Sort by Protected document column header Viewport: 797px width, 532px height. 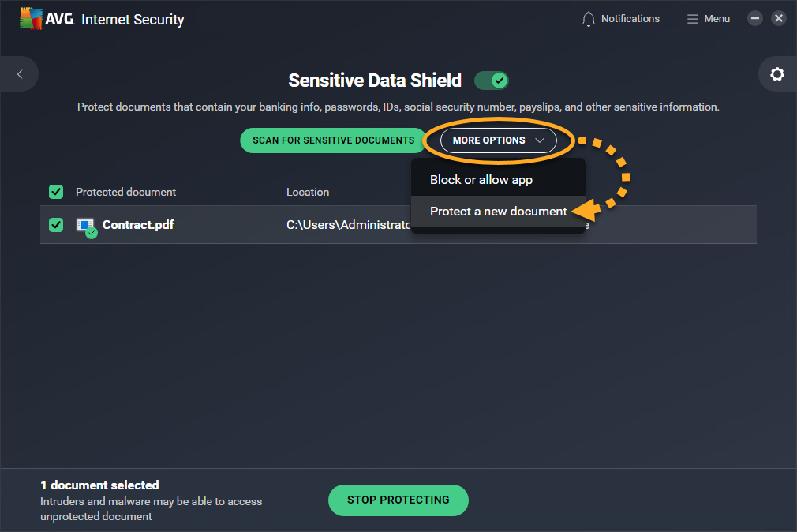coord(125,192)
